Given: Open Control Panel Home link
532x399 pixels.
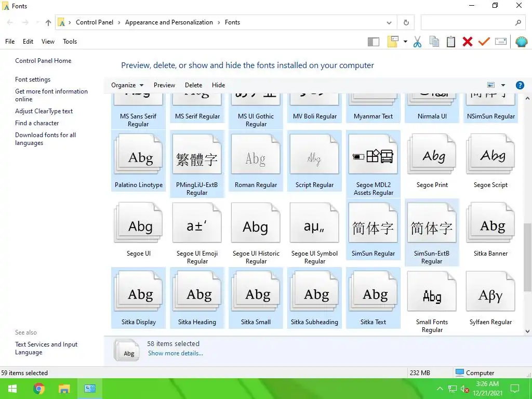Looking at the screenshot, I should click(43, 61).
